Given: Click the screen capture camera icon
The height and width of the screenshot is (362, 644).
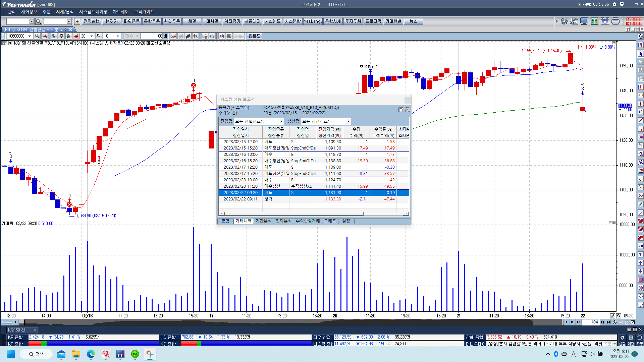Looking at the screenshot, I should click(x=605, y=21).
